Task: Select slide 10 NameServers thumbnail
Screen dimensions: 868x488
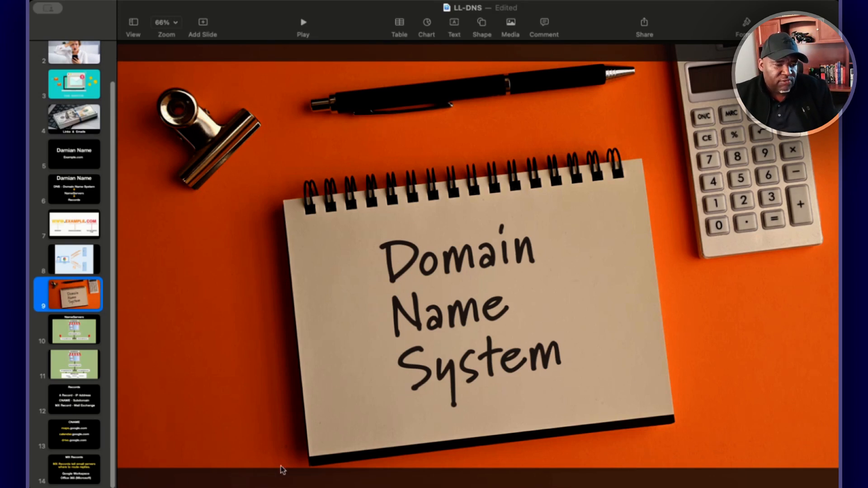Action: (x=74, y=329)
